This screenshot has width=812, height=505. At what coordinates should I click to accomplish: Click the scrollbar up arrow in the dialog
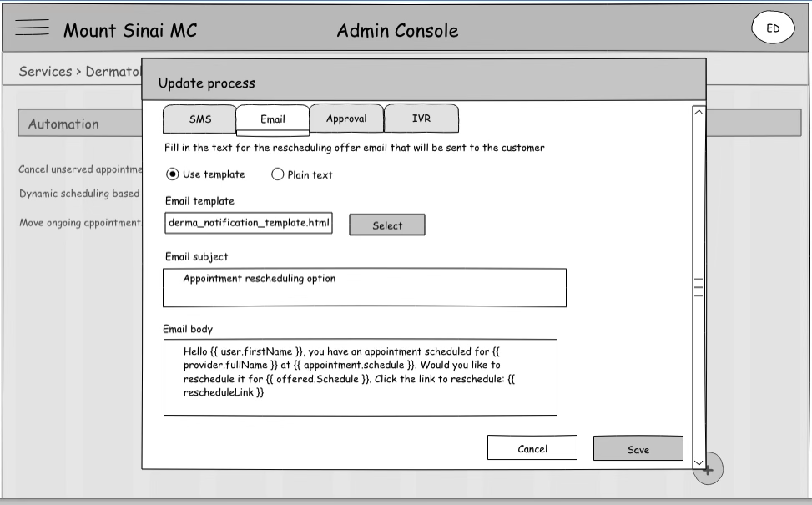point(698,112)
